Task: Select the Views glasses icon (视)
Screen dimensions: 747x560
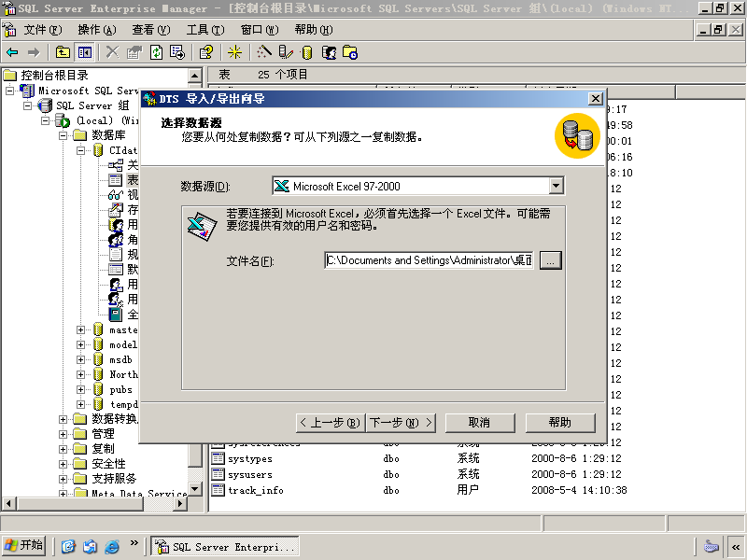Action: pos(115,195)
